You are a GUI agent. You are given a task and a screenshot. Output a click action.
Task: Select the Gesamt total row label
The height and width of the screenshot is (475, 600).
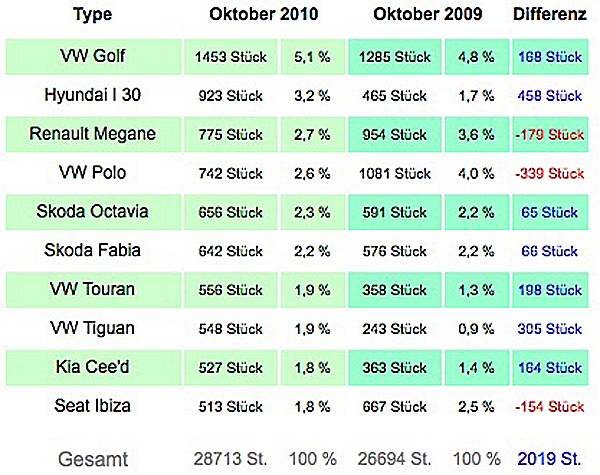click(93, 459)
